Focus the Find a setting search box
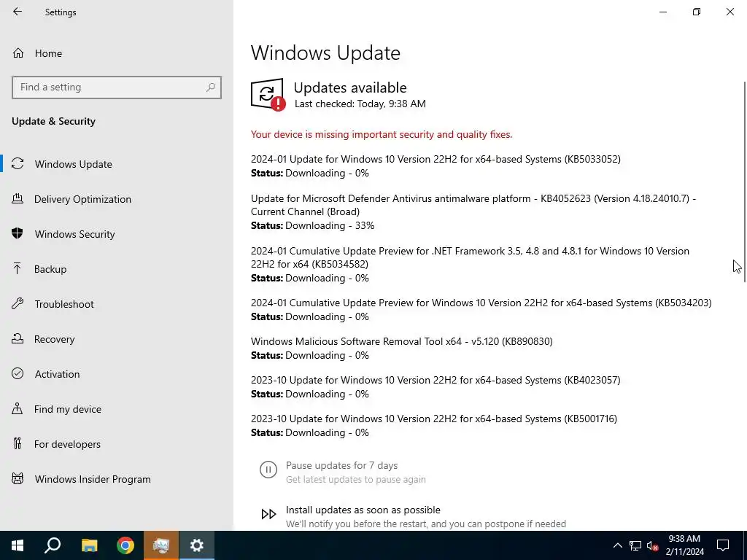 [x=117, y=87]
